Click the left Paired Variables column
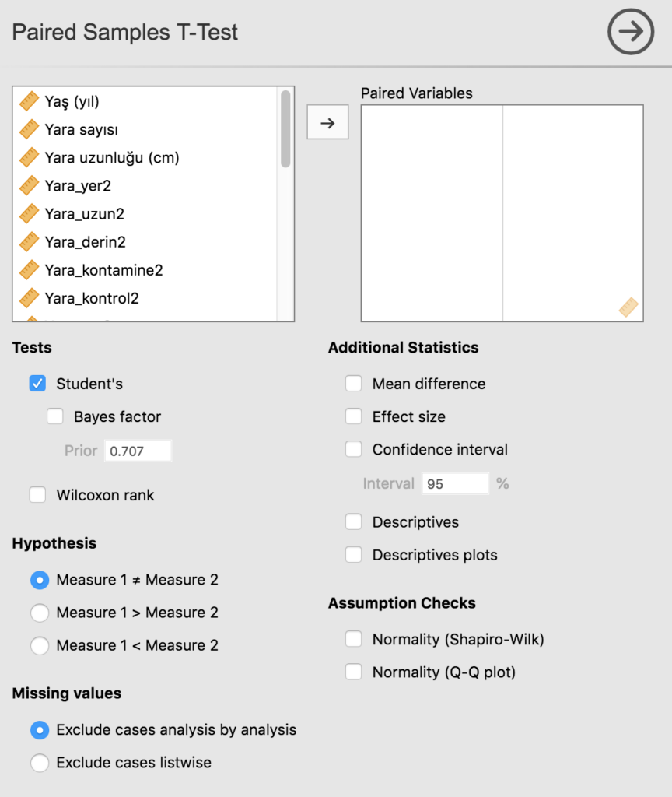Viewport: 672px width, 797px height. point(432,212)
